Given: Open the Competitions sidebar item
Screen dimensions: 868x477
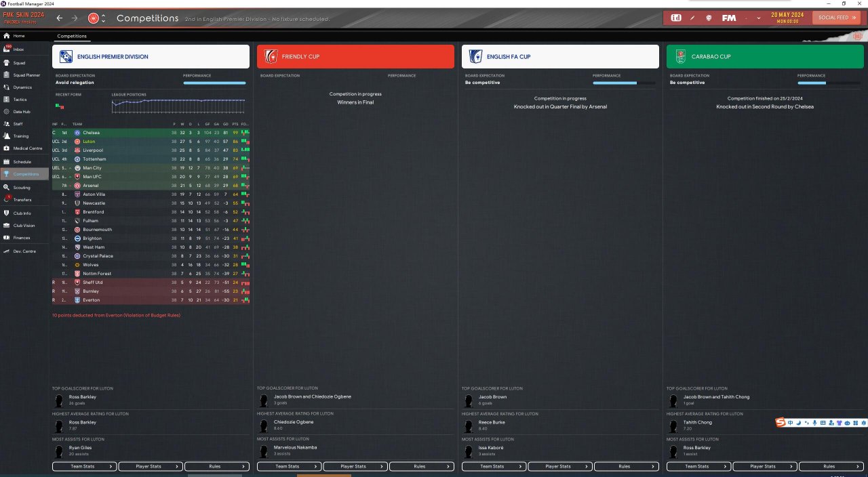Looking at the screenshot, I should coord(24,174).
